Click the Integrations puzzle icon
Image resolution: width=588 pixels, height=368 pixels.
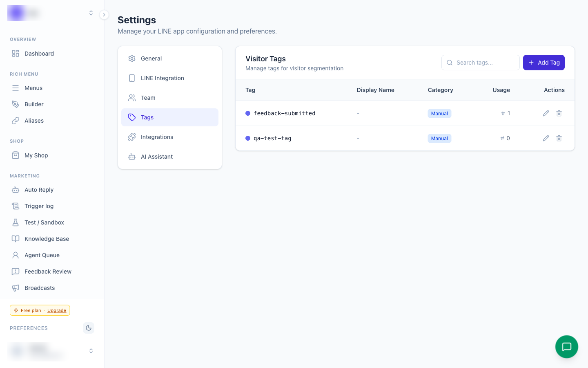(132, 137)
